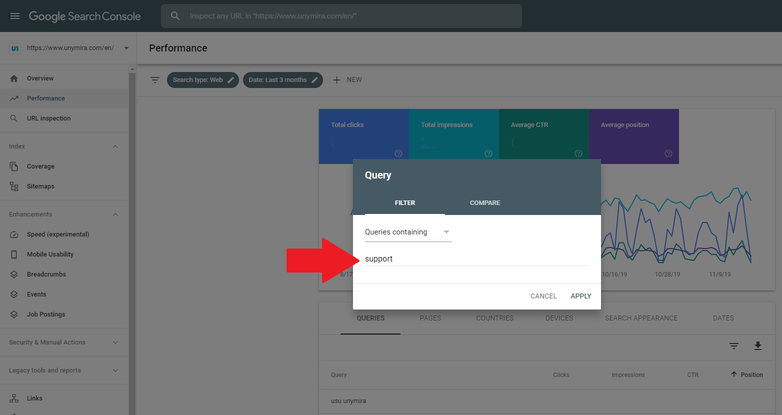
Task: Click the Overview home icon
Action: 14,78
